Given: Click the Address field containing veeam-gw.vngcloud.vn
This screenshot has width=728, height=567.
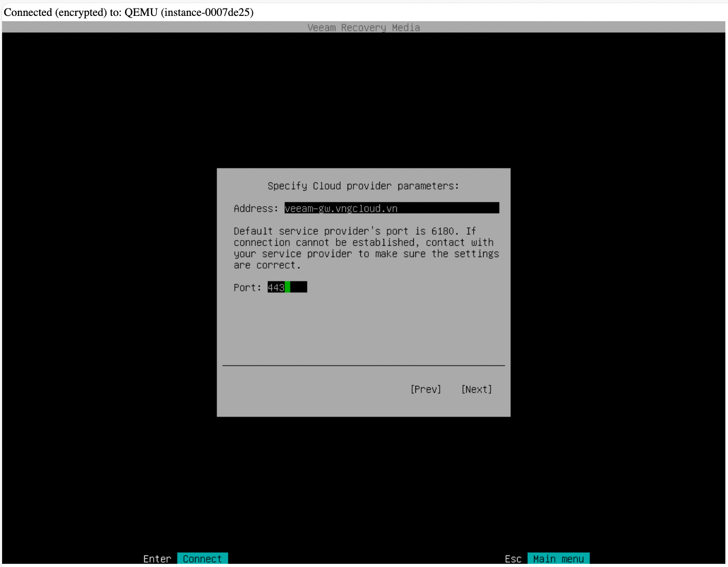Looking at the screenshot, I should tap(391, 208).
